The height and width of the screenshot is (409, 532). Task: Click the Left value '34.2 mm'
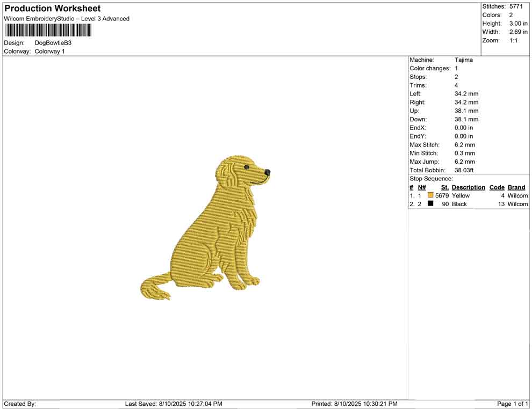coord(466,94)
